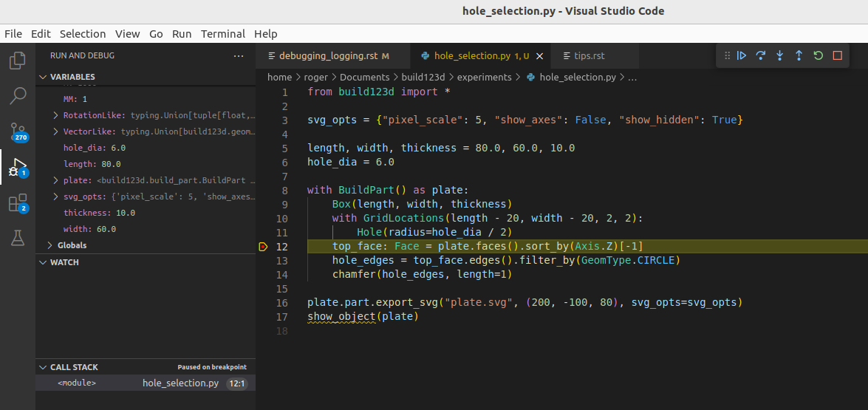Open the Testing flask icon

click(17, 238)
